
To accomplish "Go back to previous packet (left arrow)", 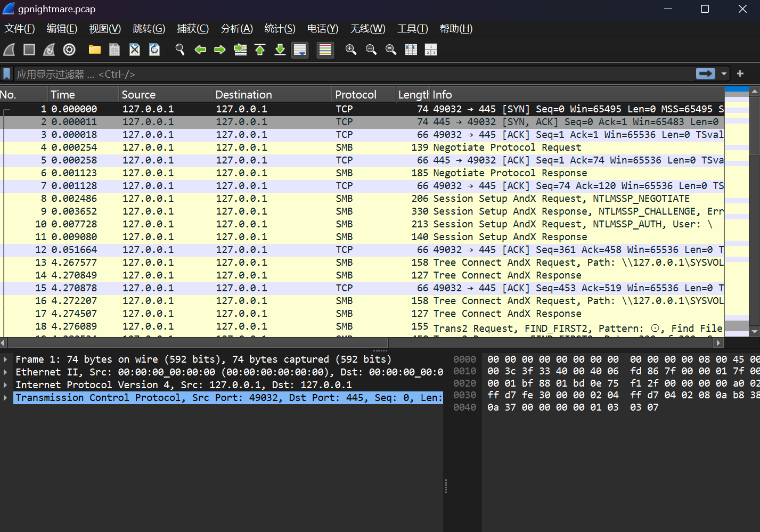I will [x=200, y=50].
